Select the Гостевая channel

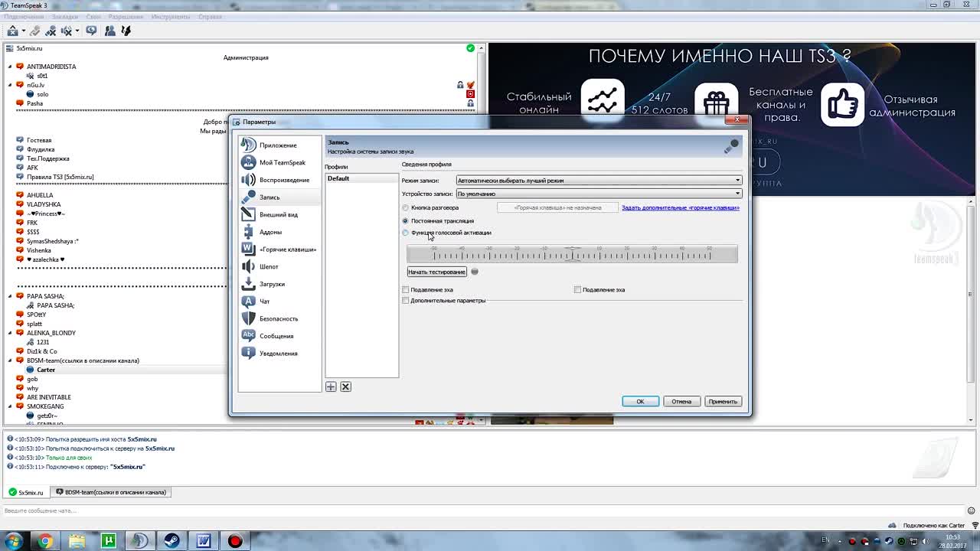point(39,140)
